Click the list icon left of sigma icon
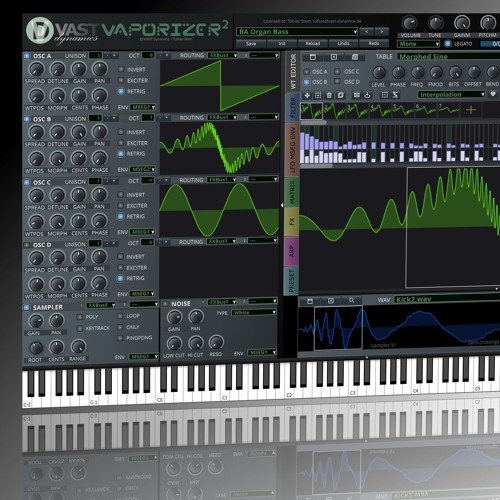This screenshot has width=500, height=500. (385, 95)
